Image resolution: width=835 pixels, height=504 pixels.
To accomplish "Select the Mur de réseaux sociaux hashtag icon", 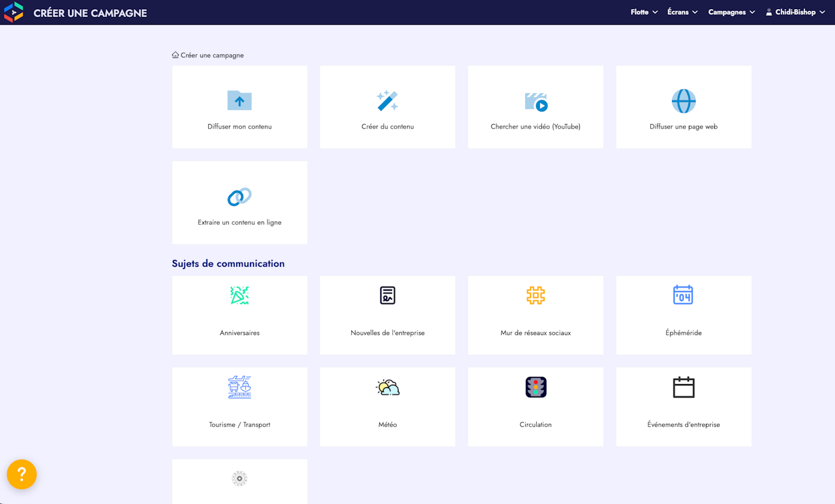I will coord(536,295).
